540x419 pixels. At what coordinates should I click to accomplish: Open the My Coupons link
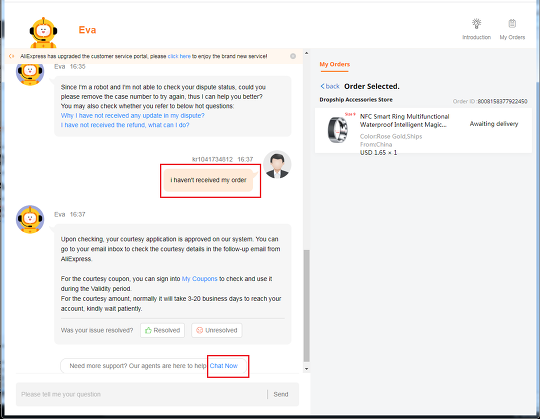199,279
